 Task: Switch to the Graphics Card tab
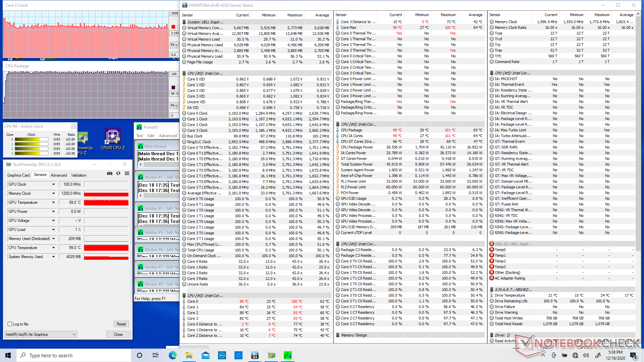18,175
